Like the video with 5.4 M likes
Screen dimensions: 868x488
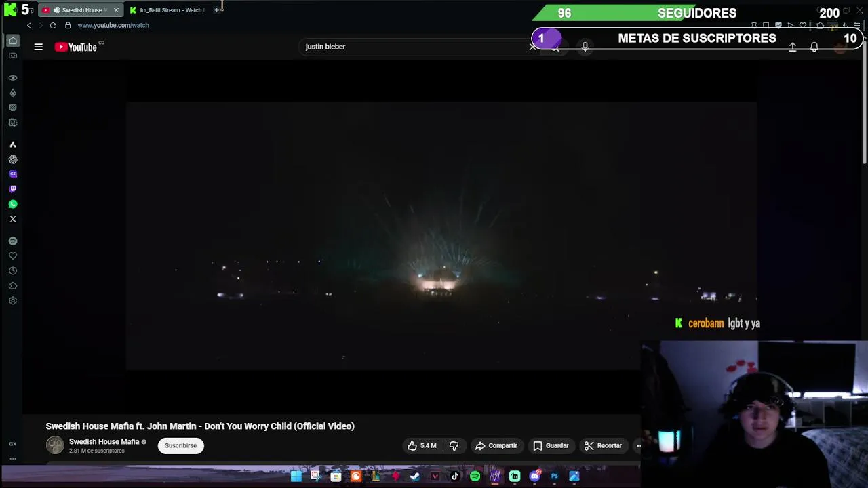tap(421, 445)
